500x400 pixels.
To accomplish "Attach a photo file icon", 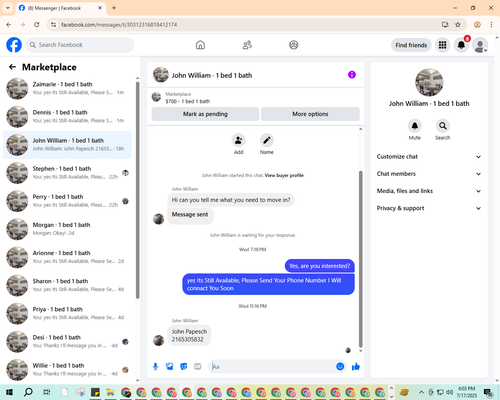I will 170,367.
